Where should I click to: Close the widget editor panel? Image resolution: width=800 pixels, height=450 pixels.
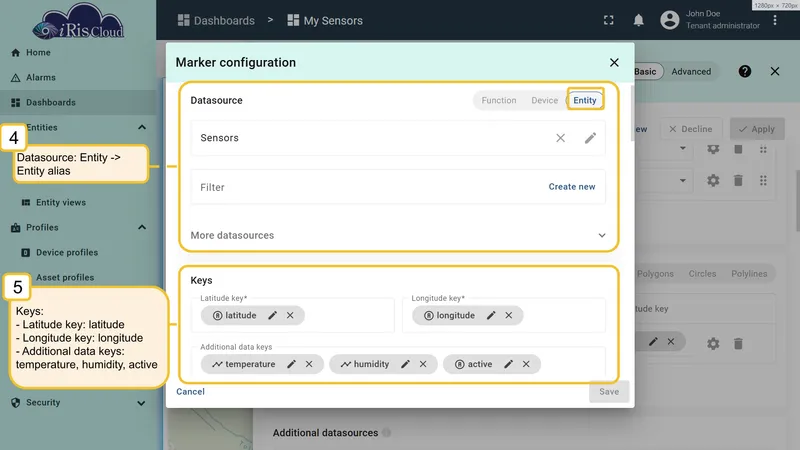click(774, 71)
